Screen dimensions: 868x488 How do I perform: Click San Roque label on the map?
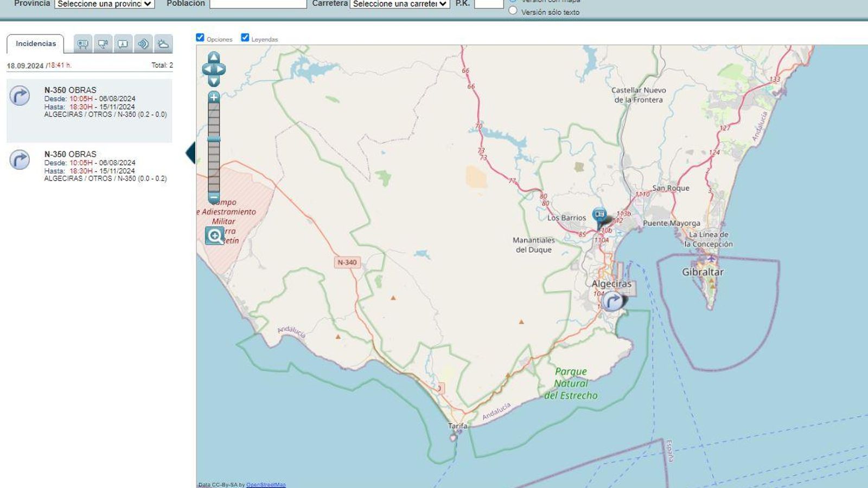coord(671,188)
